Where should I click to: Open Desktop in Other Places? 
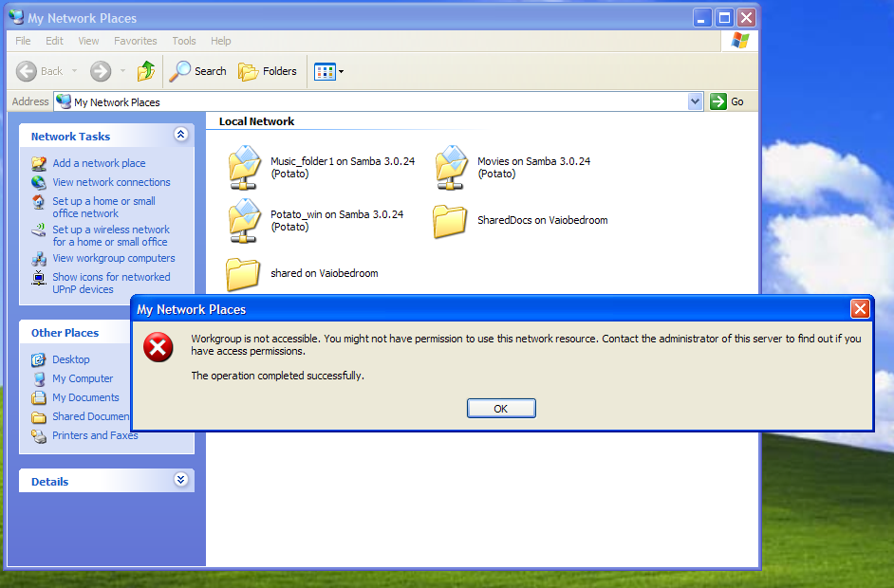pyautogui.click(x=71, y=359)
